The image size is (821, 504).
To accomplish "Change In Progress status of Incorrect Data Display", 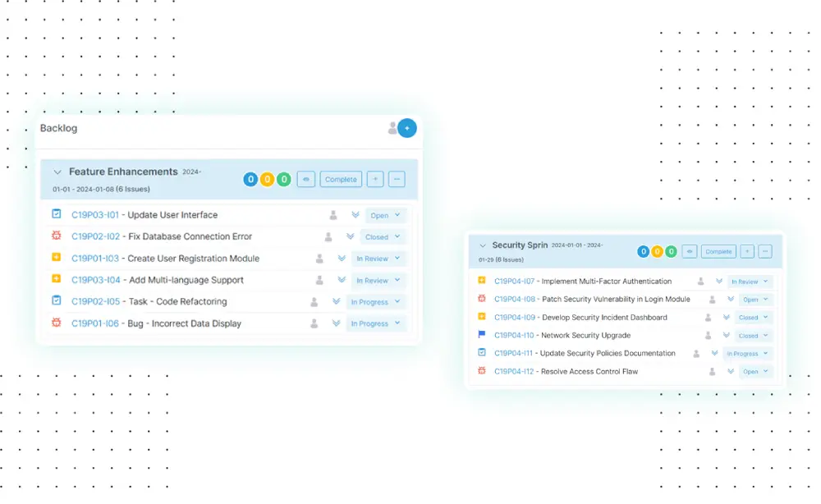I will (x=376, y=323).
